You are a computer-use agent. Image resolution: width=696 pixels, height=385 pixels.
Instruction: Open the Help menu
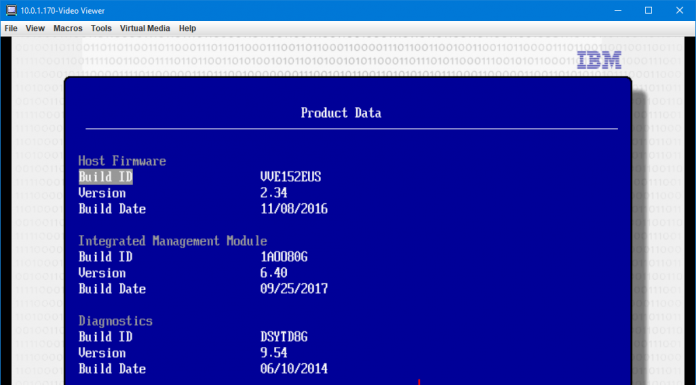(x=187, y=28)
